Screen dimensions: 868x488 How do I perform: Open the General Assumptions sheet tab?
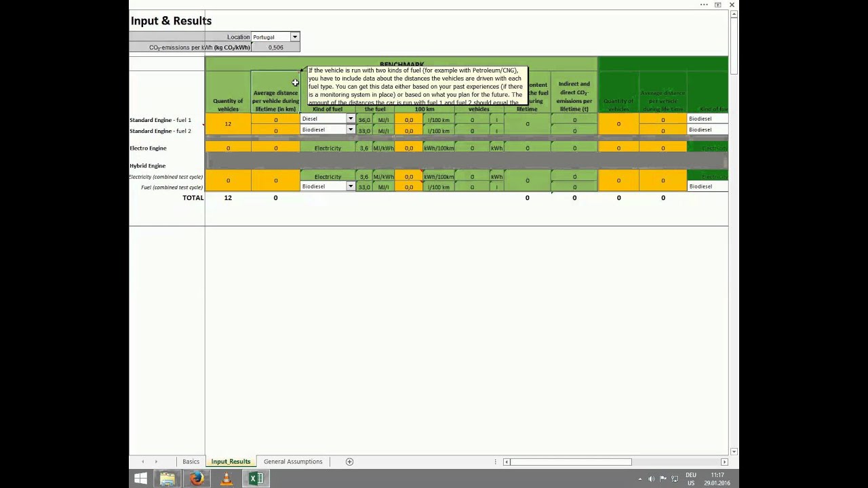(x=293, y=462)
